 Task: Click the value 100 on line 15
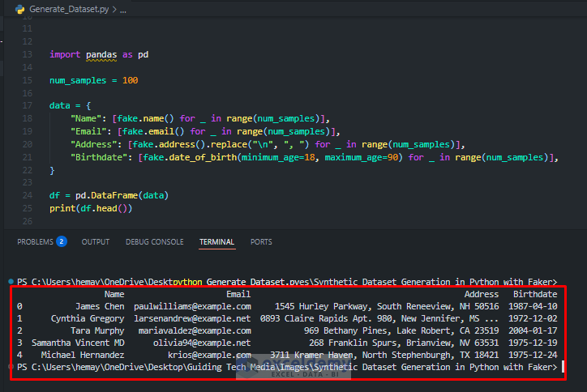point(130,80)
